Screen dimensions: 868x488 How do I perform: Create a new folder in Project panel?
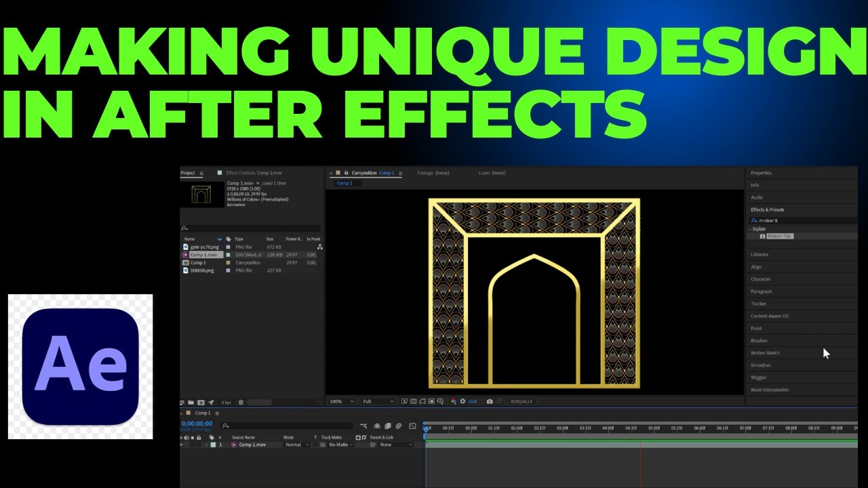pyautogui.click(x=191, y=403)
